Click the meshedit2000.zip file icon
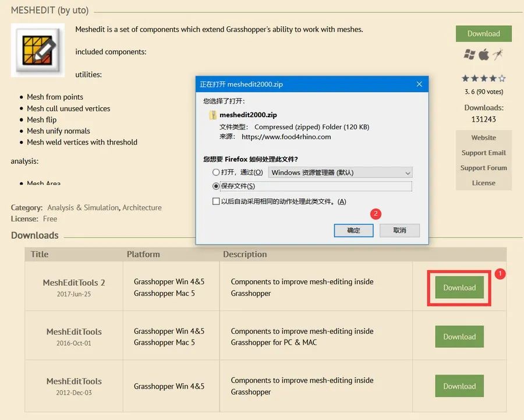 (x=213, y=115)
